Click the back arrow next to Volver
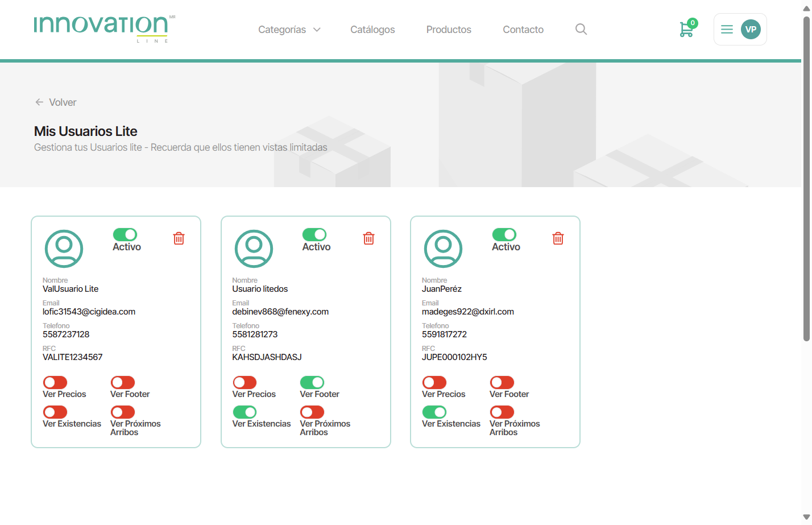Screen dimensions: 812x525 [x=39, y=102]
